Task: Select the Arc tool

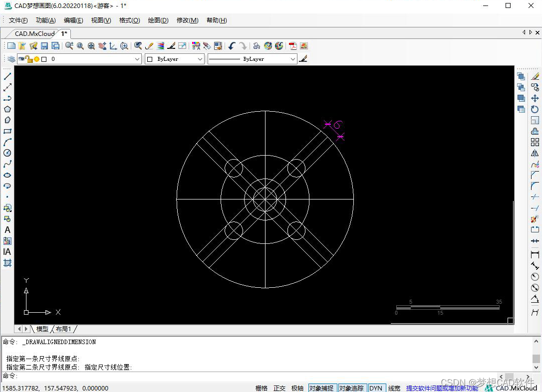Action: pyautogui.click(x=7, y=142)
